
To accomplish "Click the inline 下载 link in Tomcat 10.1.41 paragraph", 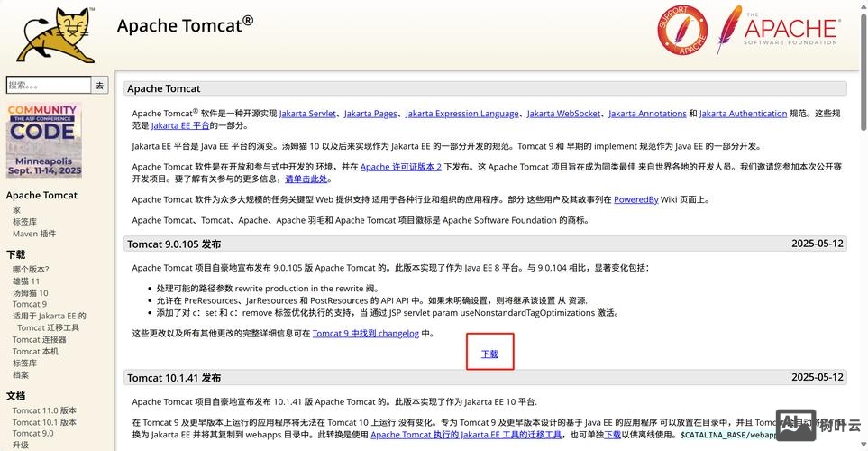I will [612, 435].
